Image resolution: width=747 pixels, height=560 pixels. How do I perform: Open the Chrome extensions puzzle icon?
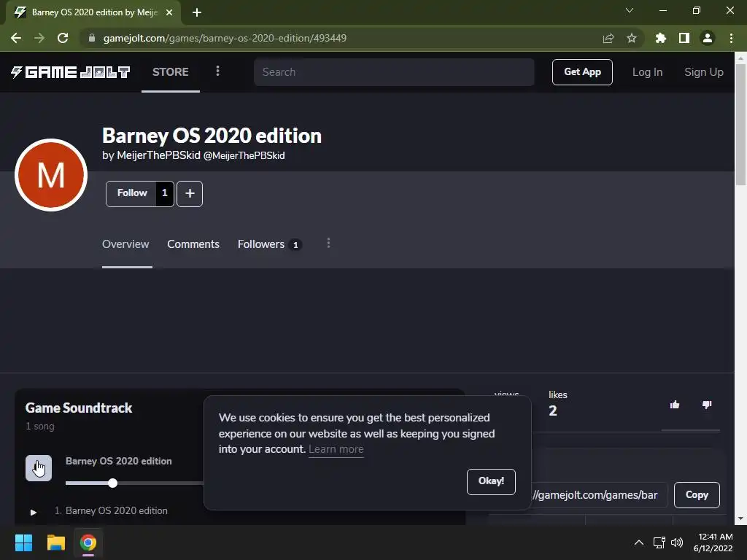(661, 38)
